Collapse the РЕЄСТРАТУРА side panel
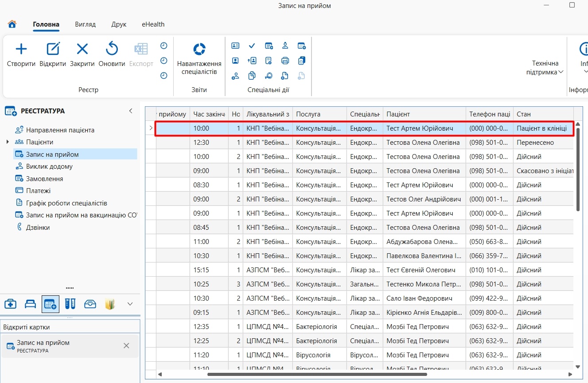This screenshot has width=588, height=383. point(131,111)
